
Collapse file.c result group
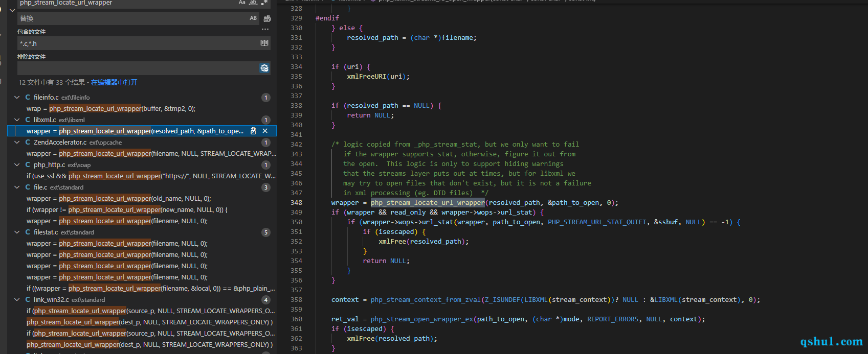tap(17, 187)
